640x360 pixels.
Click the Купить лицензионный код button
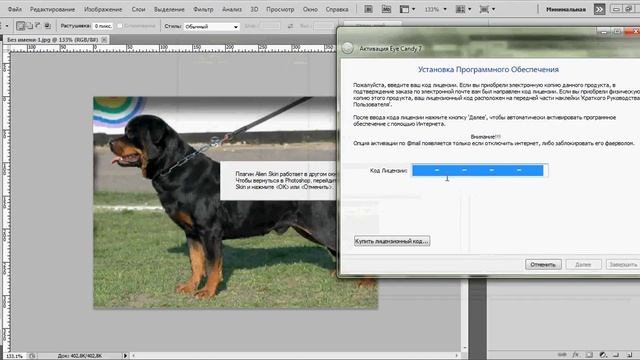coord(392,241)
